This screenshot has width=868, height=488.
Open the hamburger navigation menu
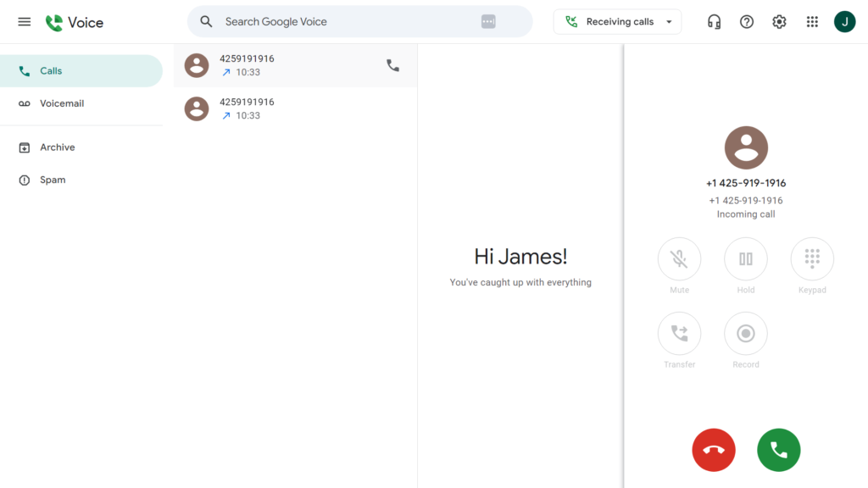24,21
